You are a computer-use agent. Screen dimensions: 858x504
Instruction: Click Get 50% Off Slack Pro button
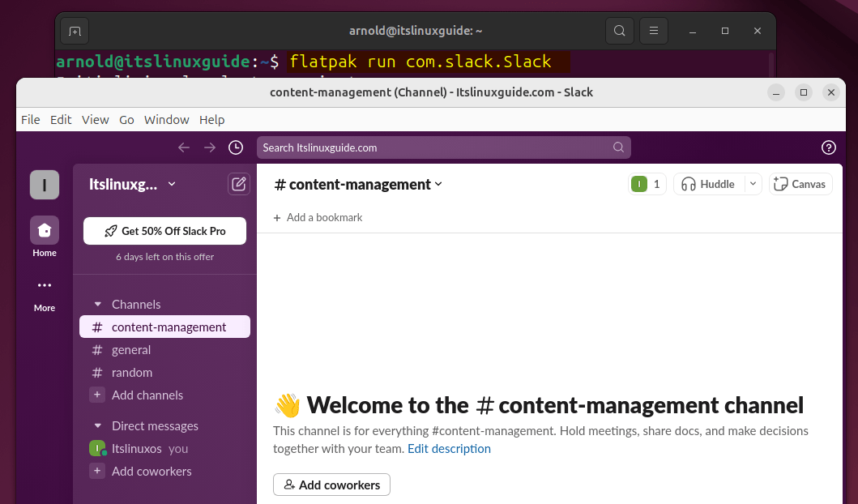click(164, 231)
